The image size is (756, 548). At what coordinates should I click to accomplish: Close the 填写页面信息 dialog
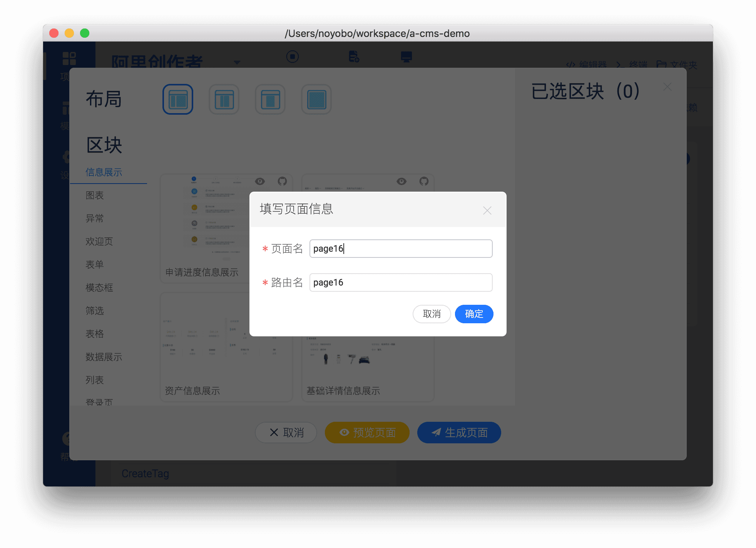[487, 211]
